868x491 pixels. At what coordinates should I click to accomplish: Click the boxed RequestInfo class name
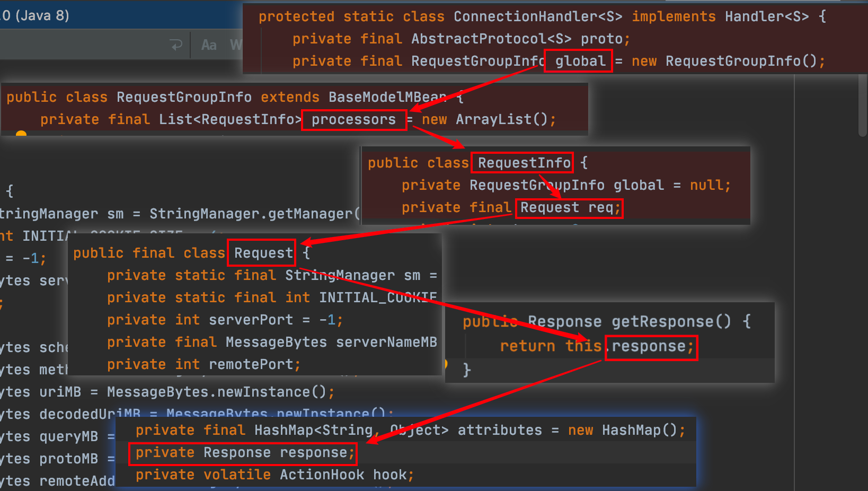tap(524, 163)
